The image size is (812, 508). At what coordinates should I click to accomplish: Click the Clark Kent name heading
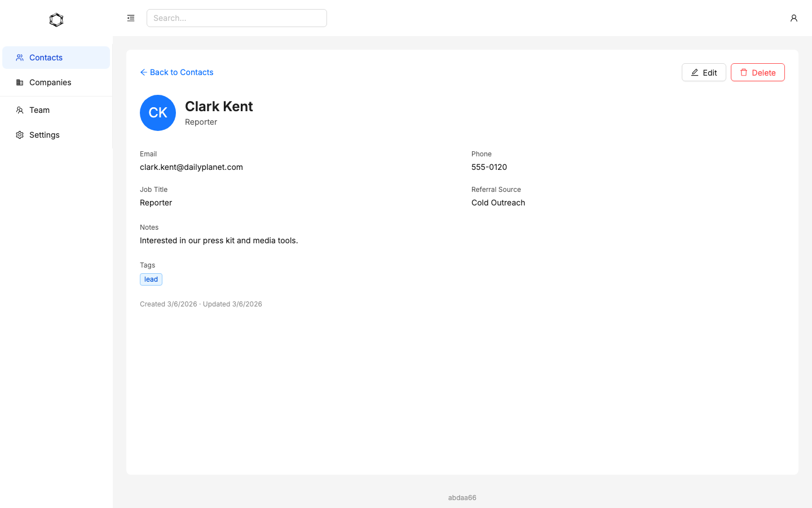pos(219,106)
